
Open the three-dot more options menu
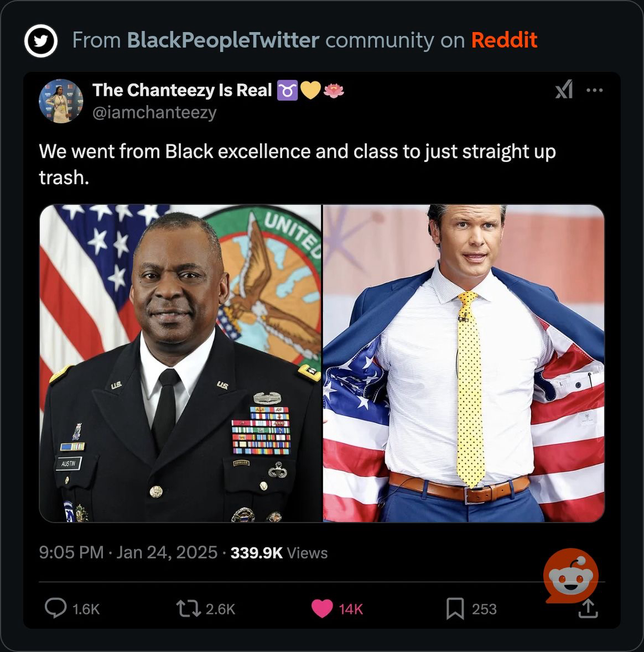point(595,90)
